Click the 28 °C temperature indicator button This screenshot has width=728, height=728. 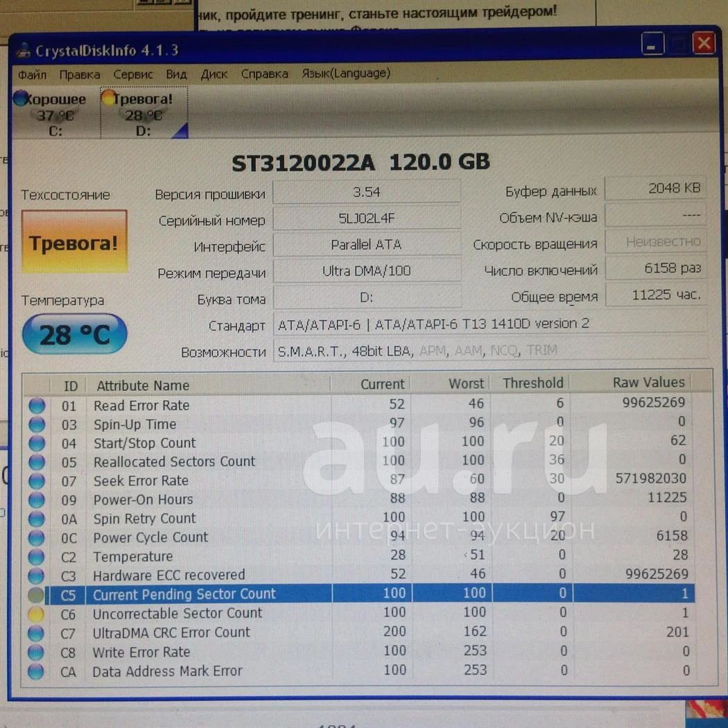click(74, 334)
